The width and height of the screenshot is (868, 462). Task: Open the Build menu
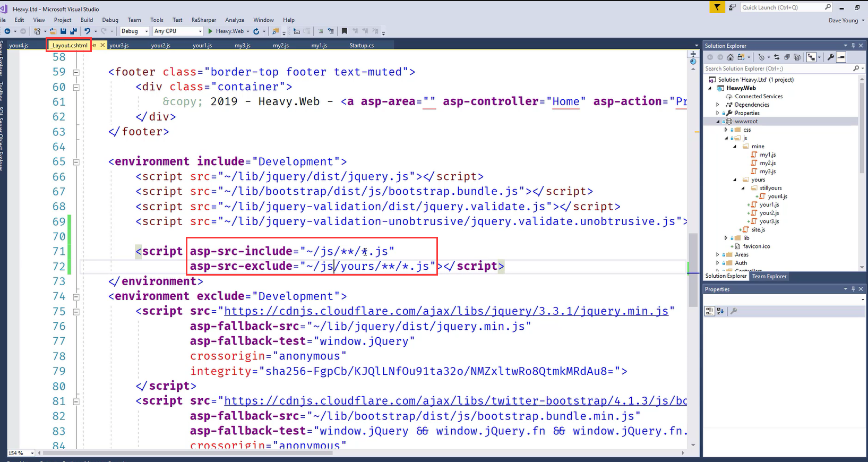pos(87,20)
